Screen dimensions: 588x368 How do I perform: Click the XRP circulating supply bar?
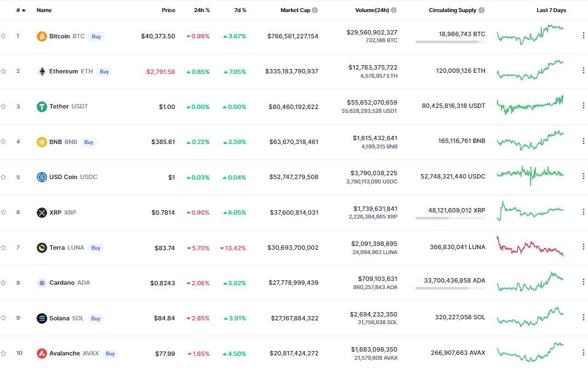coord(450,218)
